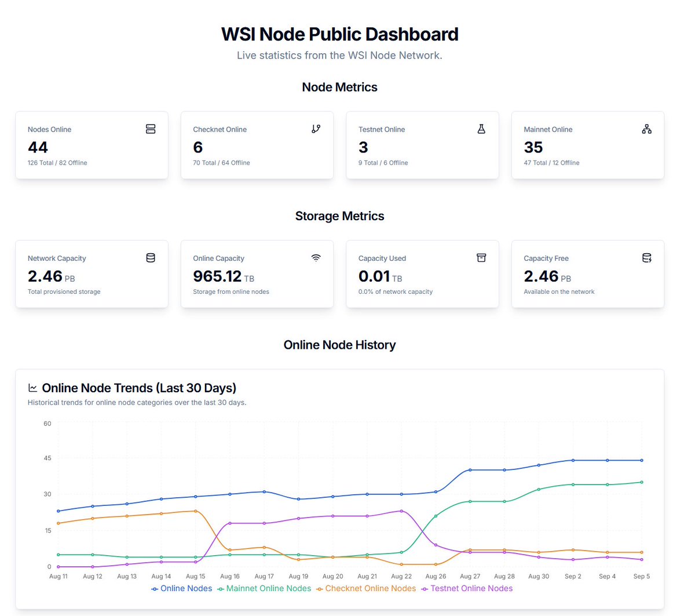Click the Capacity Used card label
Screen dimensions: 695x616
pyautogui.click(x=382, y=258)
